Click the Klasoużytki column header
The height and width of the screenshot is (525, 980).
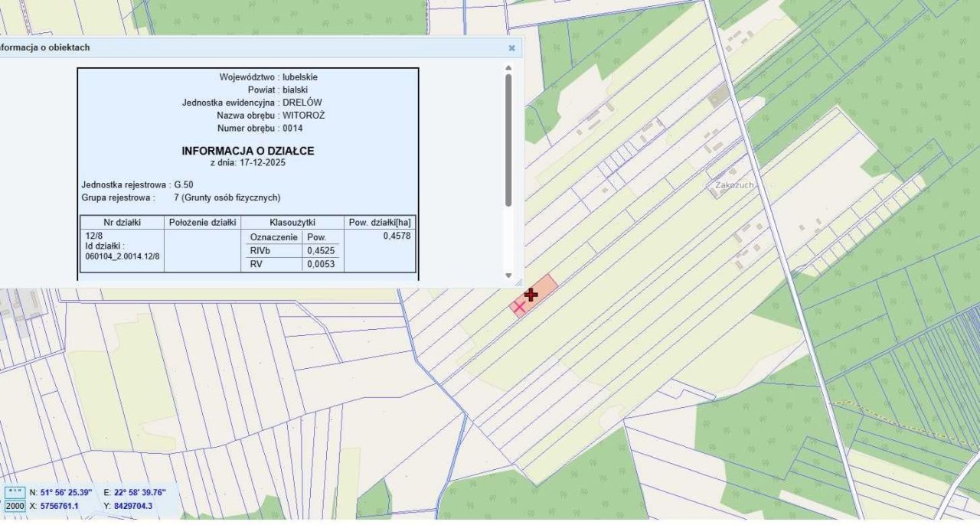pos(292,223)
